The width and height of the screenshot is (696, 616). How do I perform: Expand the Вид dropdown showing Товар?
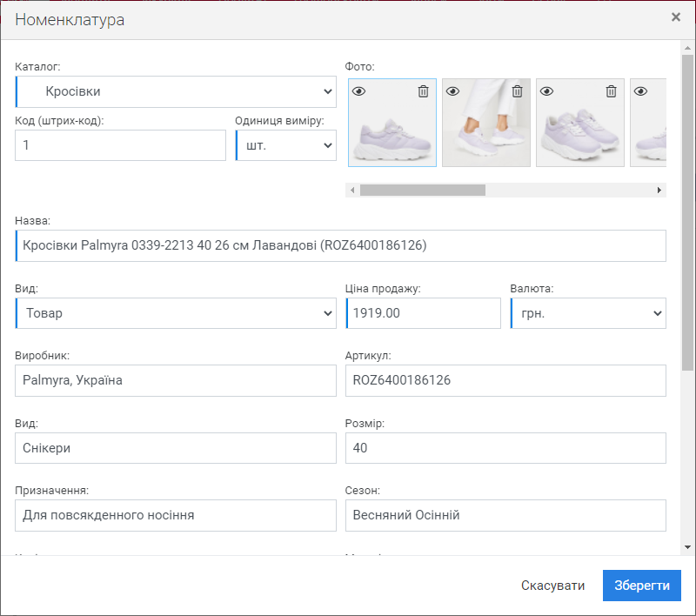[x=176, y=313]
